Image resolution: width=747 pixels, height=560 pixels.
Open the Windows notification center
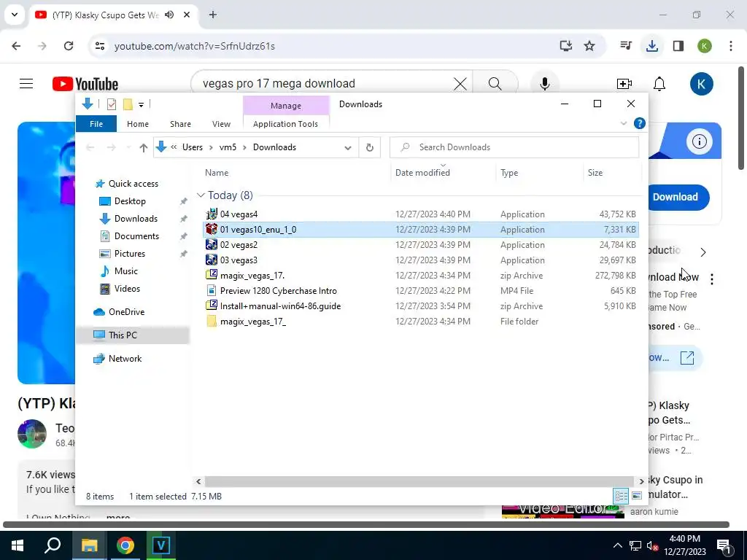pos(724,545)
